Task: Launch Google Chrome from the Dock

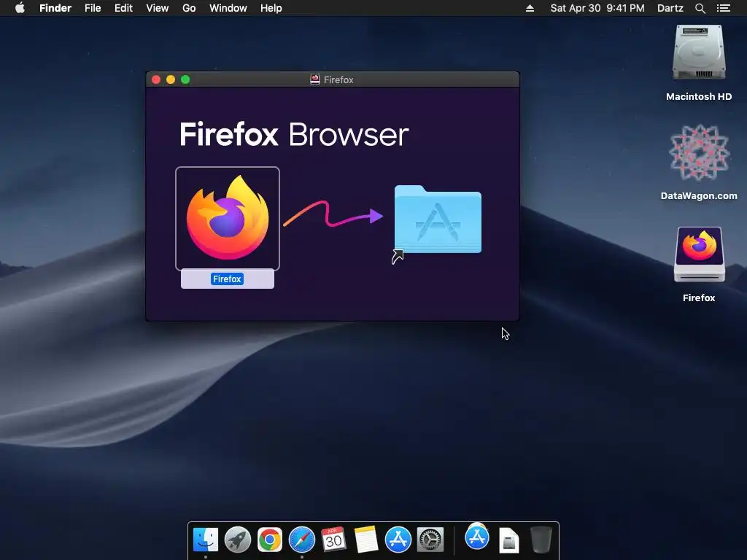Action: (270, 540)
